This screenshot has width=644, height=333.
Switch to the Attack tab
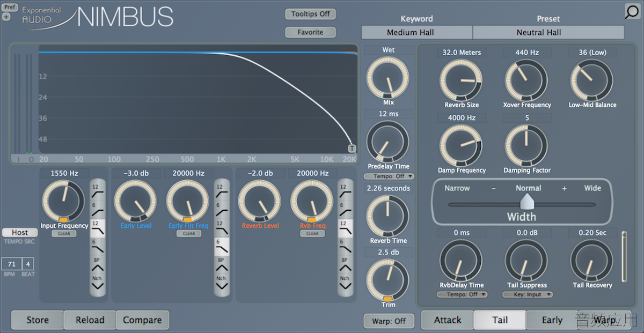point(448,320)
